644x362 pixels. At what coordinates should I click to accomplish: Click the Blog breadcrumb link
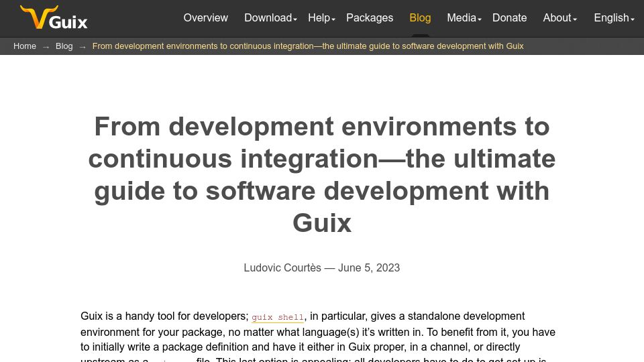coord(64,46)
